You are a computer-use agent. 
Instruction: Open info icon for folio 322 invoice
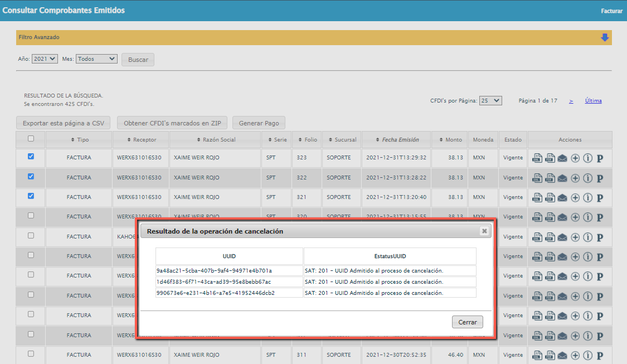click(587, 178)
